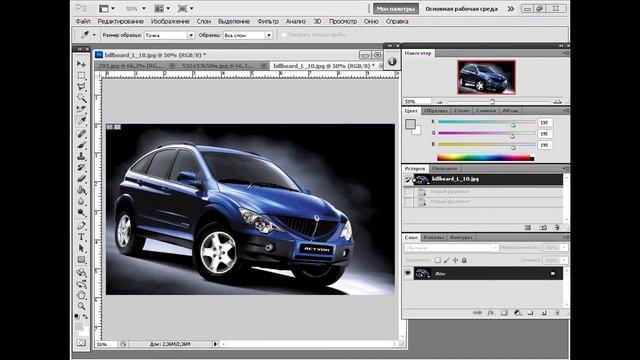Select the Crop tool
This screenshot has width=640, height=360.
81,109
